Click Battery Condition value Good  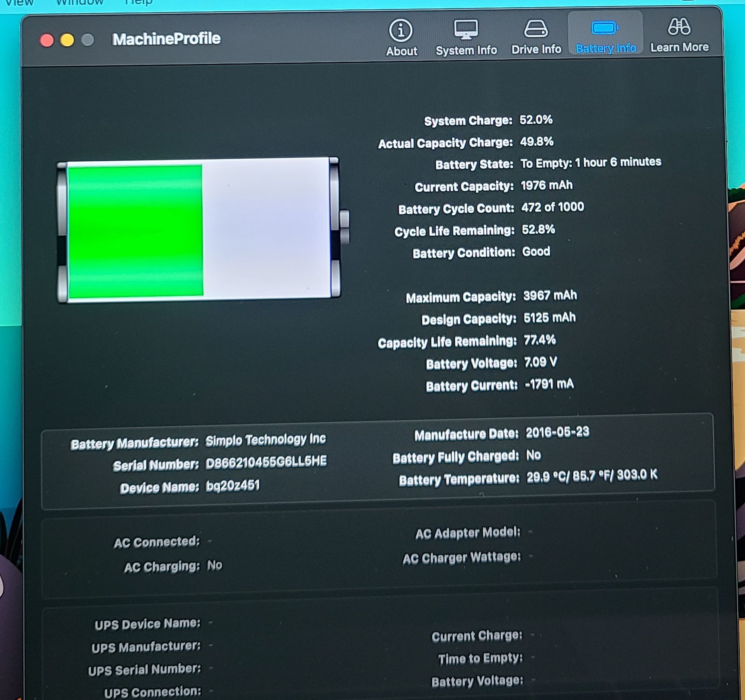(x=536, y=251)
